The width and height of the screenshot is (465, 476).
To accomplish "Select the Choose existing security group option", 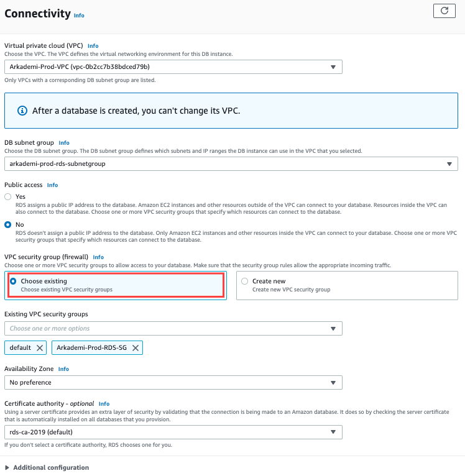I will point(13,281).
